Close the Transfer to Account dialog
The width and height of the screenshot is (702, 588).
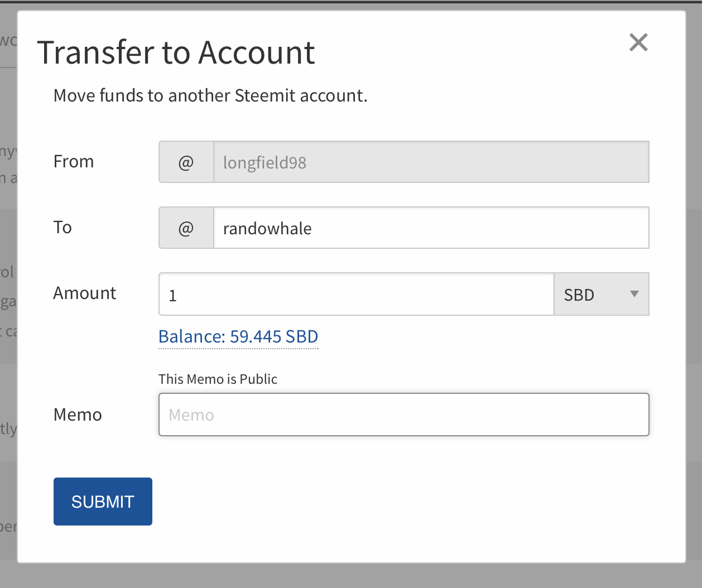point(638,42)
